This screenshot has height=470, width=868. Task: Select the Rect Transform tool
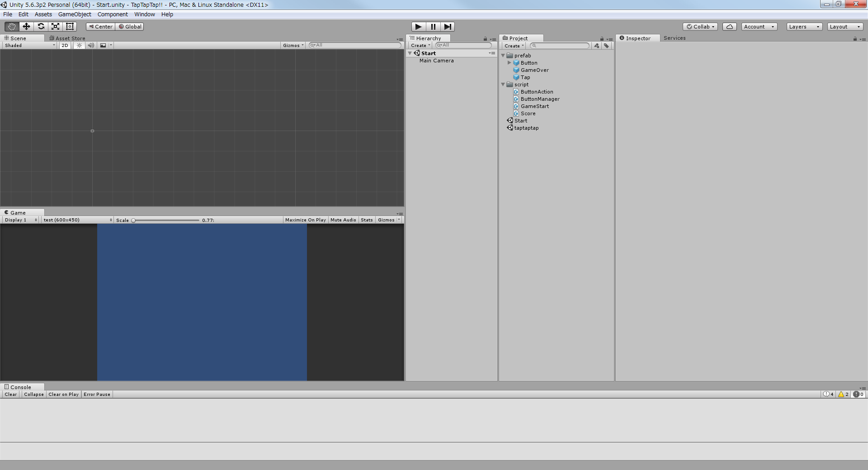point(70,27)
